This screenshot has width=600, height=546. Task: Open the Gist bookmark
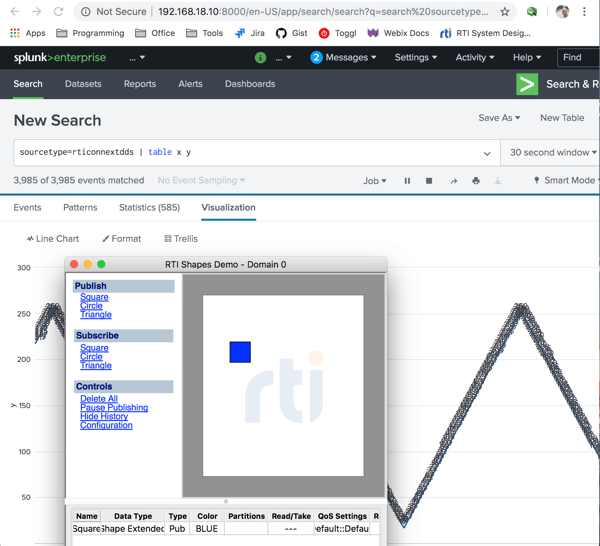[x=292, y=33]
